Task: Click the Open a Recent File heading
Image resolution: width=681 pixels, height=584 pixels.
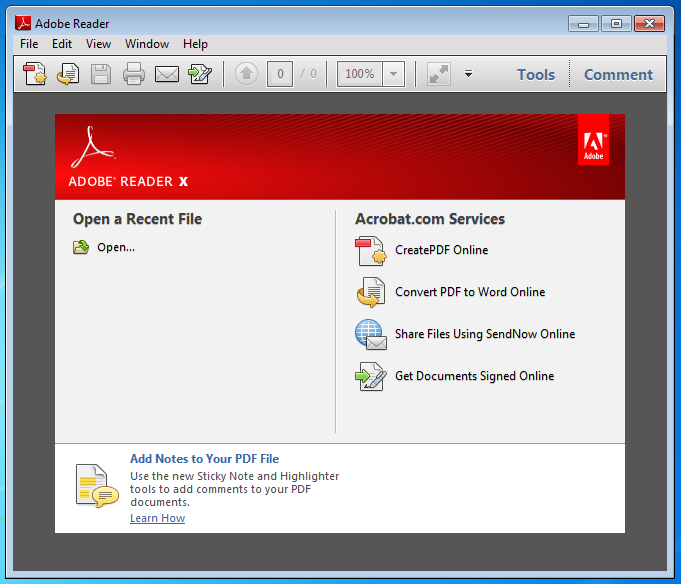Action: (137, 219)
